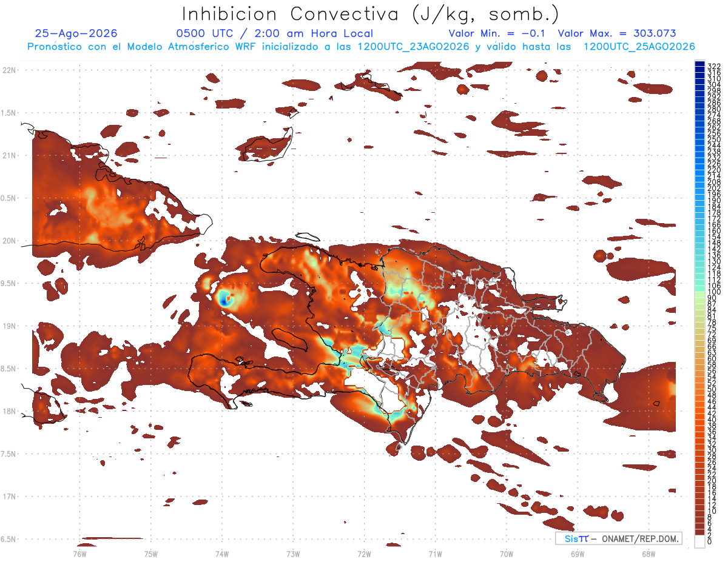Viewport: 728px width, 562px height.
Task: Click the 71W longitude label
Action: (x=435, y=554)
